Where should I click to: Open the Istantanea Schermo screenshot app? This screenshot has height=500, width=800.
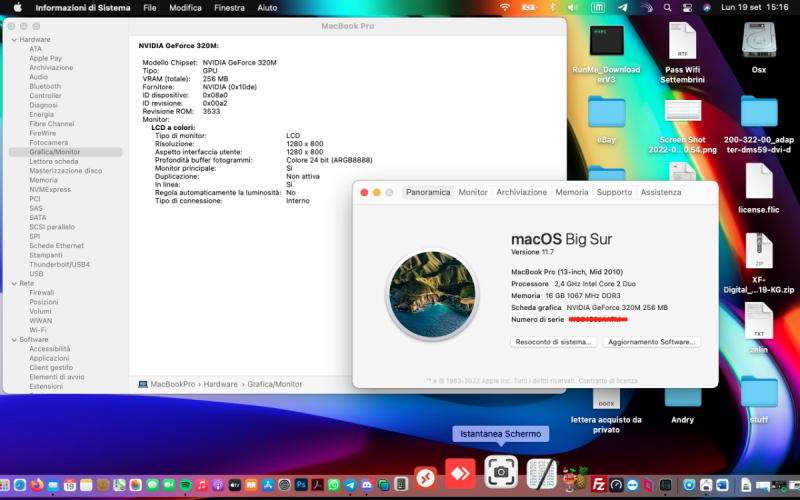coord(501,472)
